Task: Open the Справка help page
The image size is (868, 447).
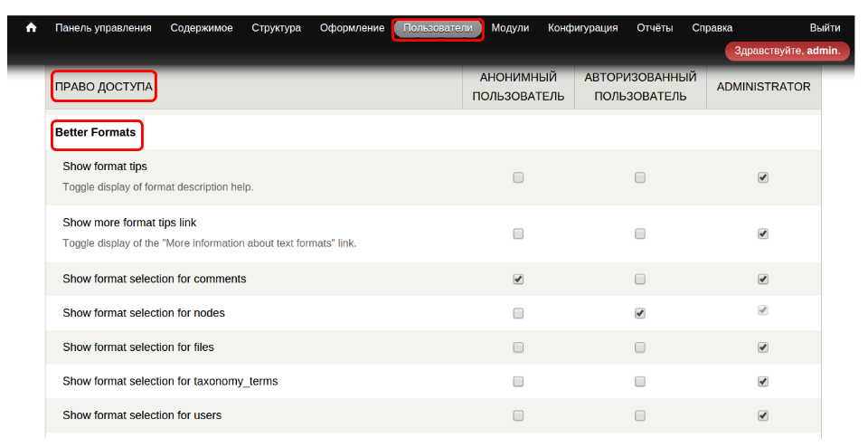Action: (x=712, y=28)
